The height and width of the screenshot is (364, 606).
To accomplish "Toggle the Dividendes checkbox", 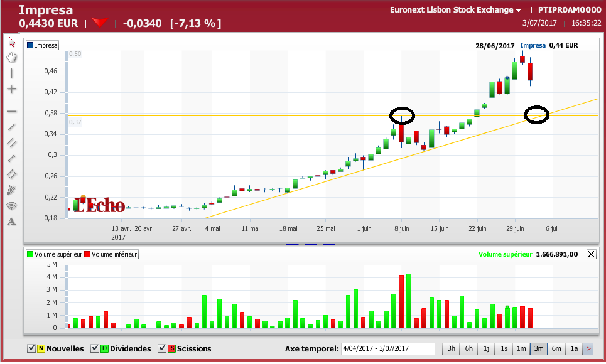I will pyautogui.click(x=95, y=348).
